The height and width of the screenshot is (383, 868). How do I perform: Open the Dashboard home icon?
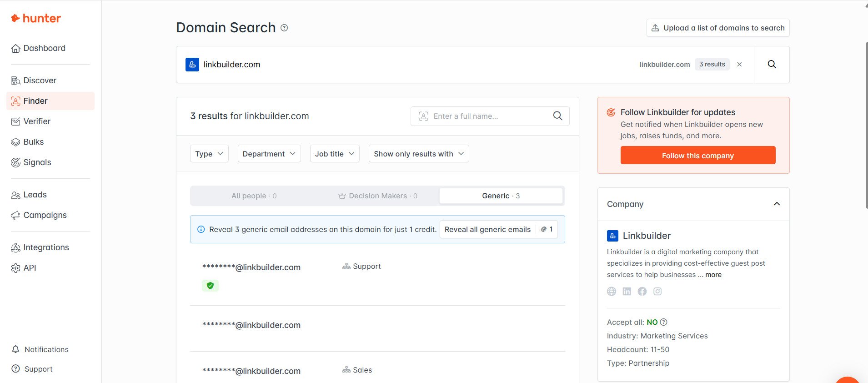tap(15, 48)
